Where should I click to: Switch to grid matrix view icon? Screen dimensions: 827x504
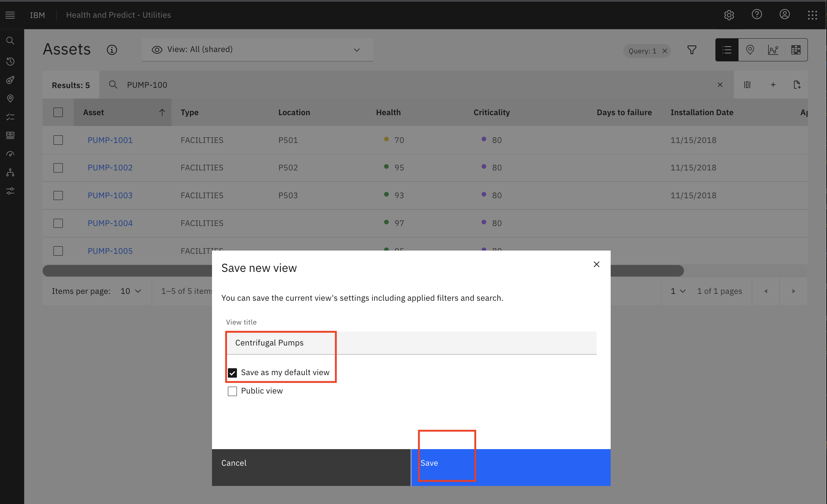click(796, 50)
